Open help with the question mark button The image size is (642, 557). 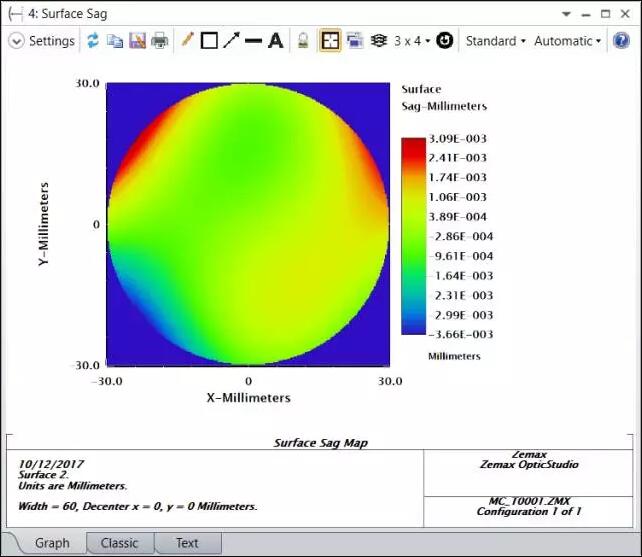tap(621, 41)
